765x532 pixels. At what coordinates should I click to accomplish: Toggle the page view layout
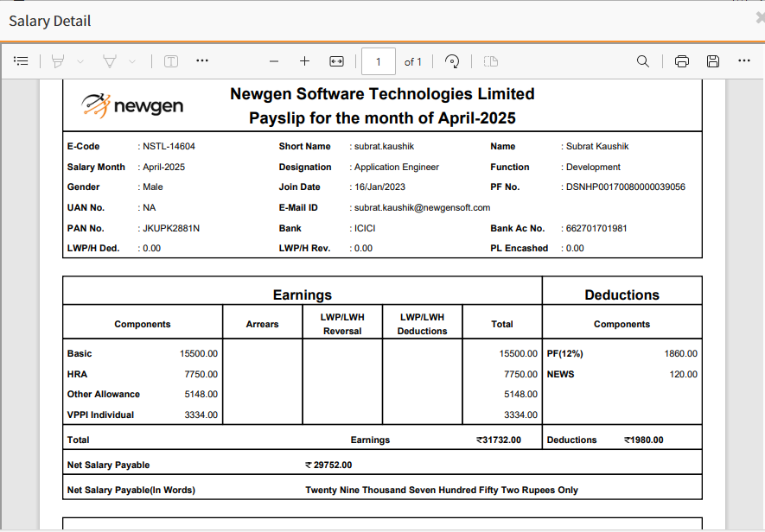[491, 61]
